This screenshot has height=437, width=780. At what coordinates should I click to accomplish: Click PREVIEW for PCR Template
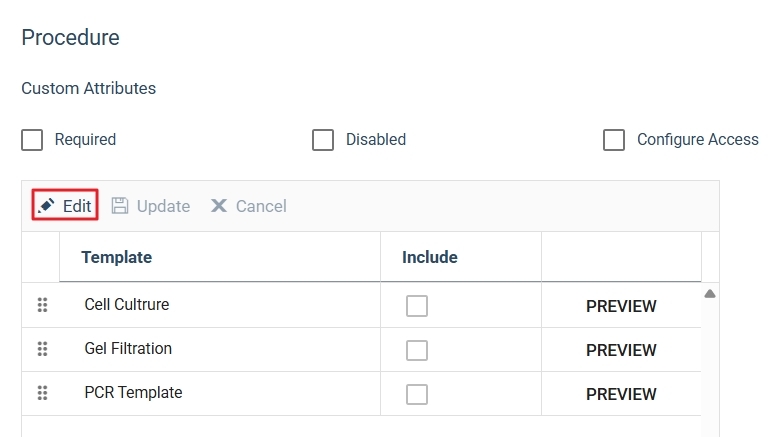(x=621, y=394)
